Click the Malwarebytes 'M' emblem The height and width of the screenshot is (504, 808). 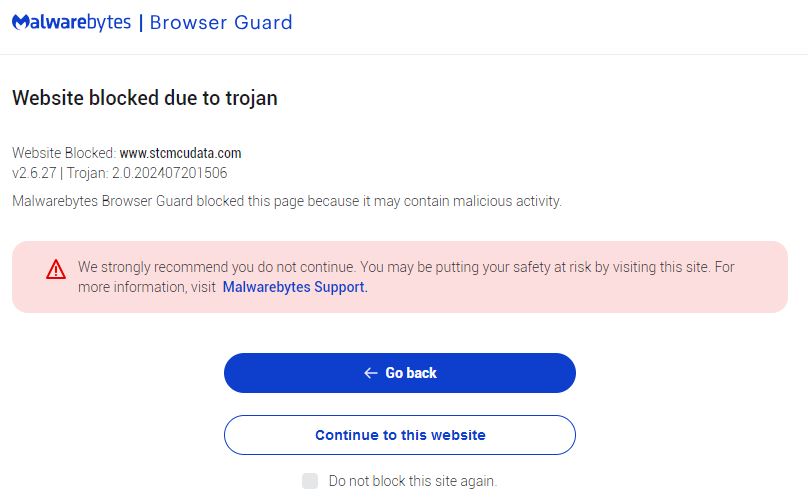pyautogui.click(x=21, y=22)
